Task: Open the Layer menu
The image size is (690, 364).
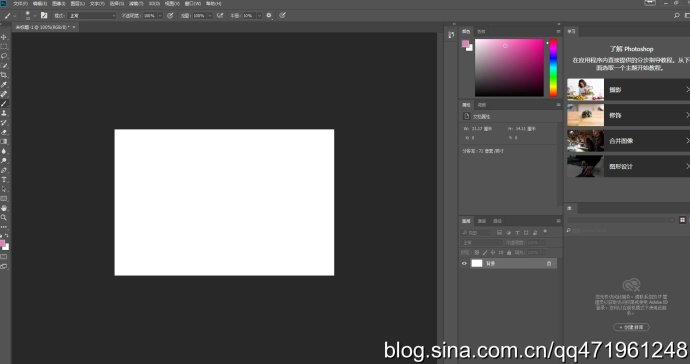Action: click(x=77, y=4)
